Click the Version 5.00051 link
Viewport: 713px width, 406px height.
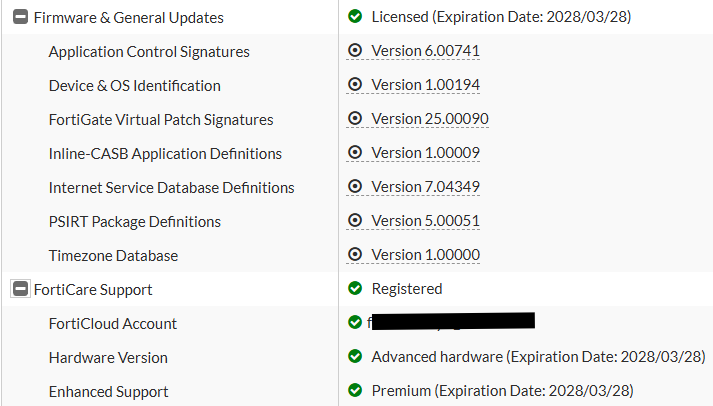[x=425, y=221]
